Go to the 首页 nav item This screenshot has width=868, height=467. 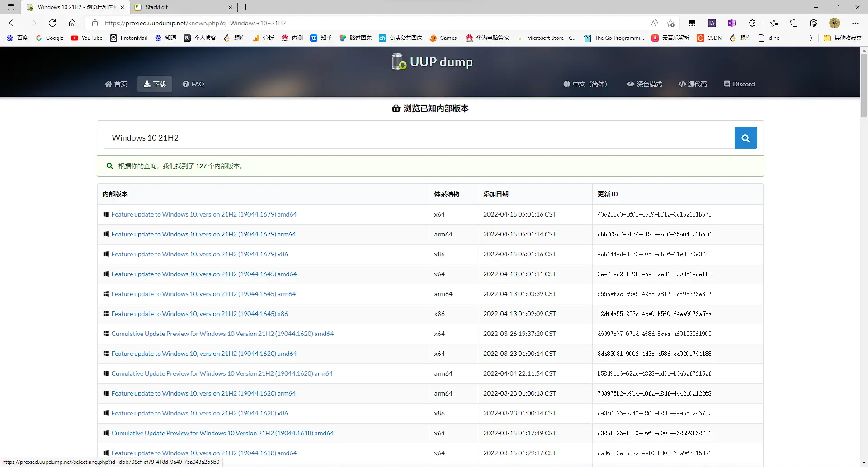tap(116, 84)
